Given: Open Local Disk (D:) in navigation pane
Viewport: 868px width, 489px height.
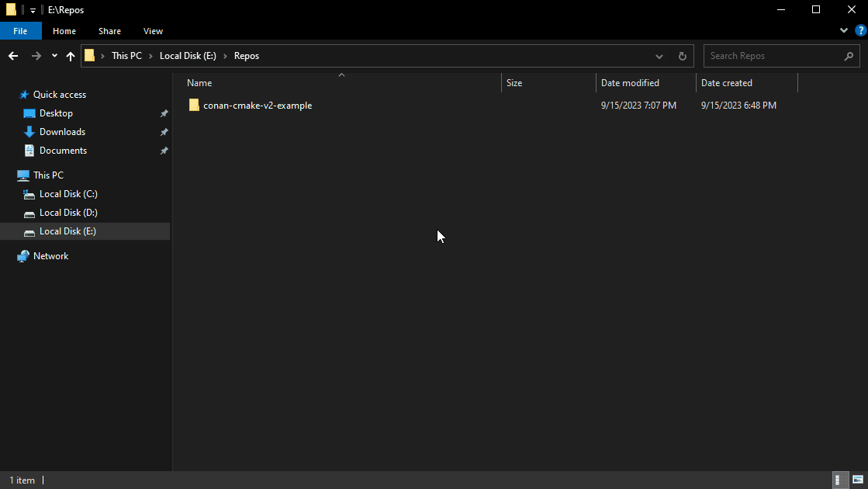Looking at the screenshot, I should (x=68, y=213).
